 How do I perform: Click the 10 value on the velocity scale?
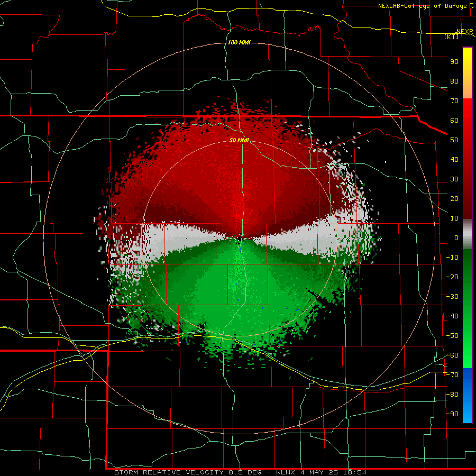point(454,218)
